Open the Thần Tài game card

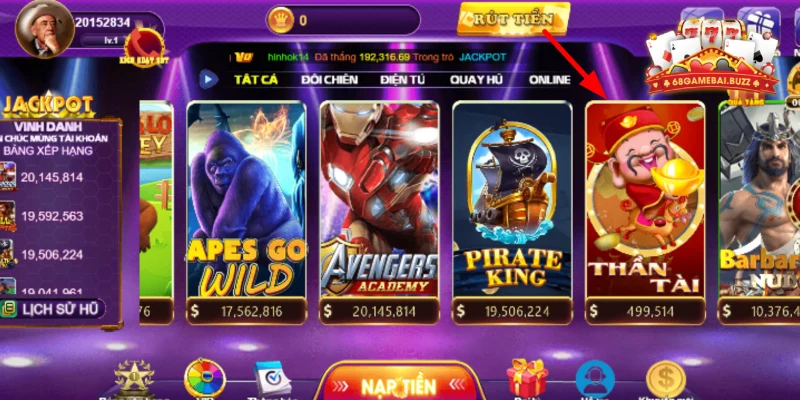[x=645, y=212]
